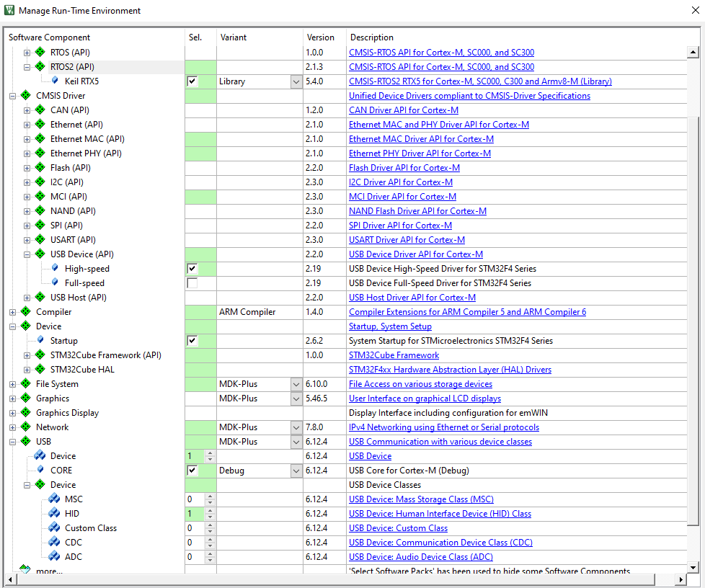Click the I2C (API) green diamond icon

(40, 182)
